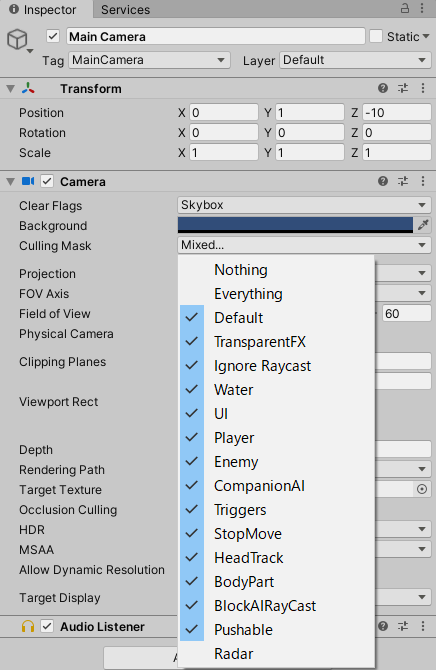Viewport: 436px width, 670px height.
Task: Open Camera component preset icon
Action: (403, 181)
